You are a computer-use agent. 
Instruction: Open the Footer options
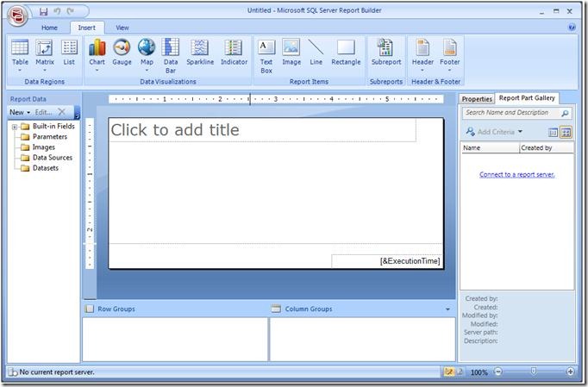[x=450, y=55]
